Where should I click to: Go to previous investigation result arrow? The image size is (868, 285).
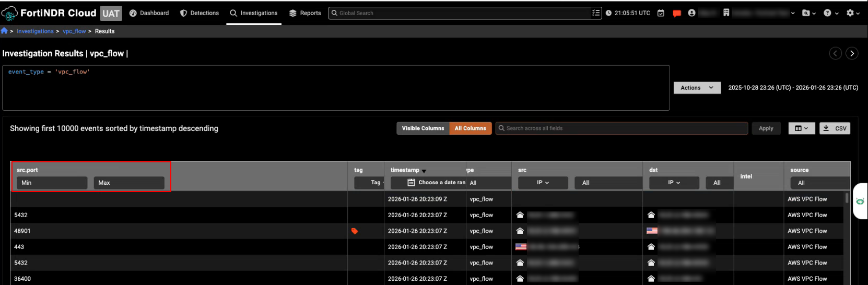836,53
